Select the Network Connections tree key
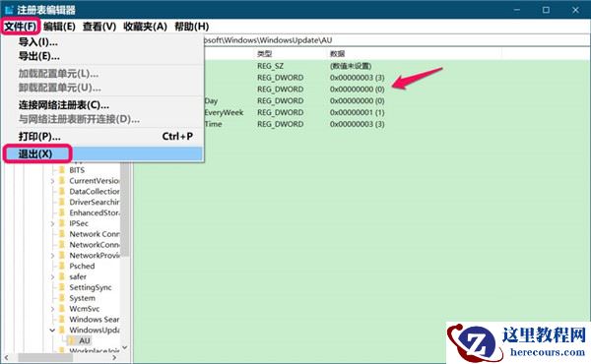591x364 pixels. tap(95, 234)
